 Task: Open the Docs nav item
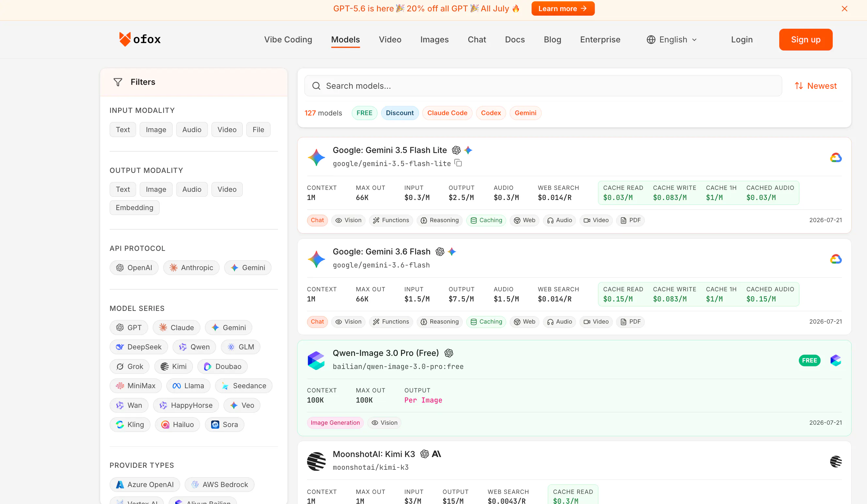pyautogui.click(x=515, y=39)
